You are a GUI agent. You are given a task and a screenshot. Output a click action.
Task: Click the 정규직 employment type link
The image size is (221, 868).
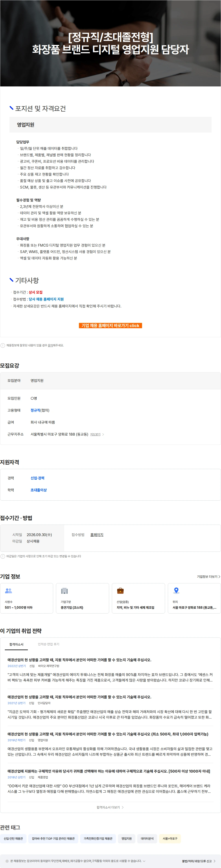click(x=35, y=410)
